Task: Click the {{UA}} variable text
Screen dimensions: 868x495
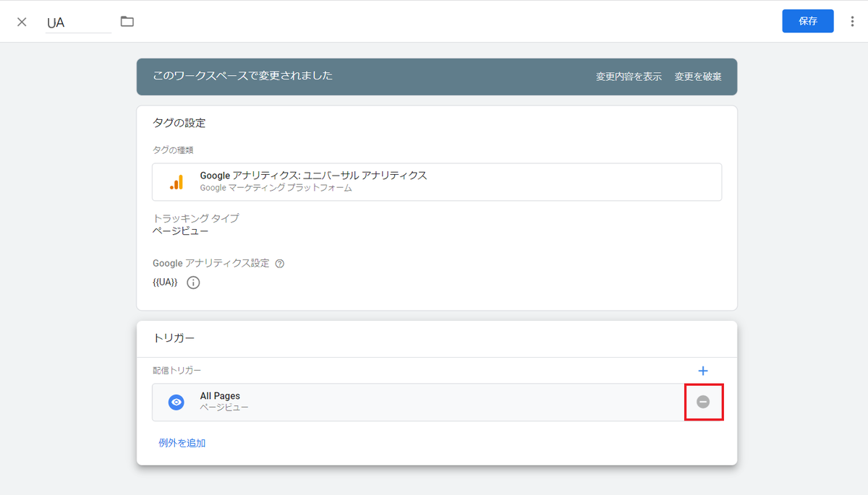Action: (x=165, y=283)
